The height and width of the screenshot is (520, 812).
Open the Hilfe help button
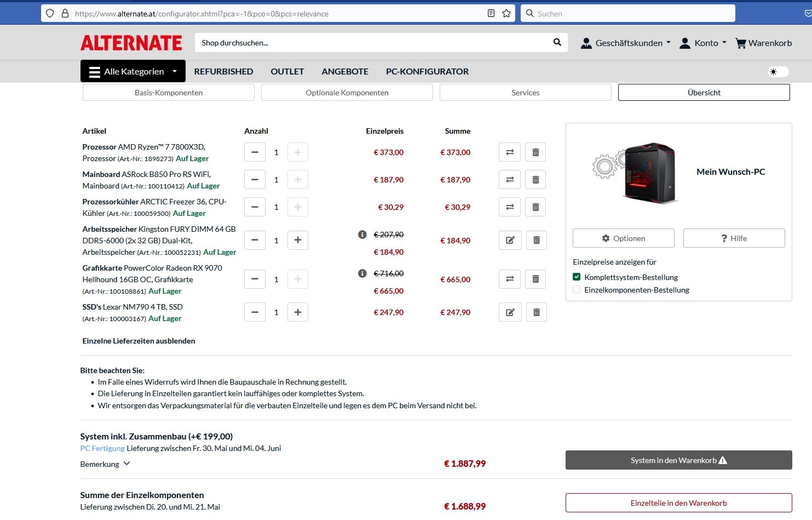(734, 238)
